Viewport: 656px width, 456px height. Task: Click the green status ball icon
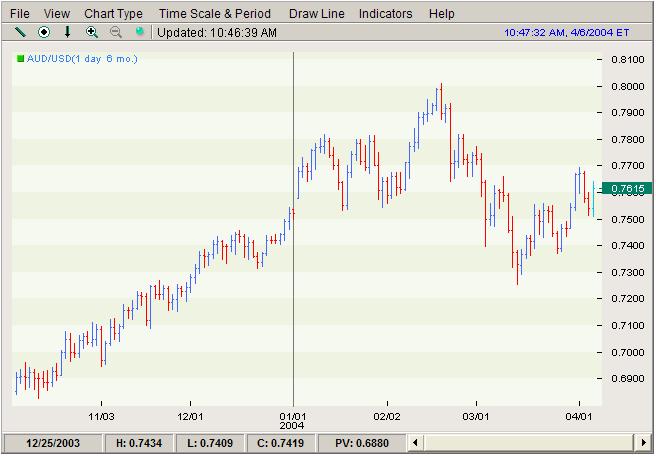140,32
